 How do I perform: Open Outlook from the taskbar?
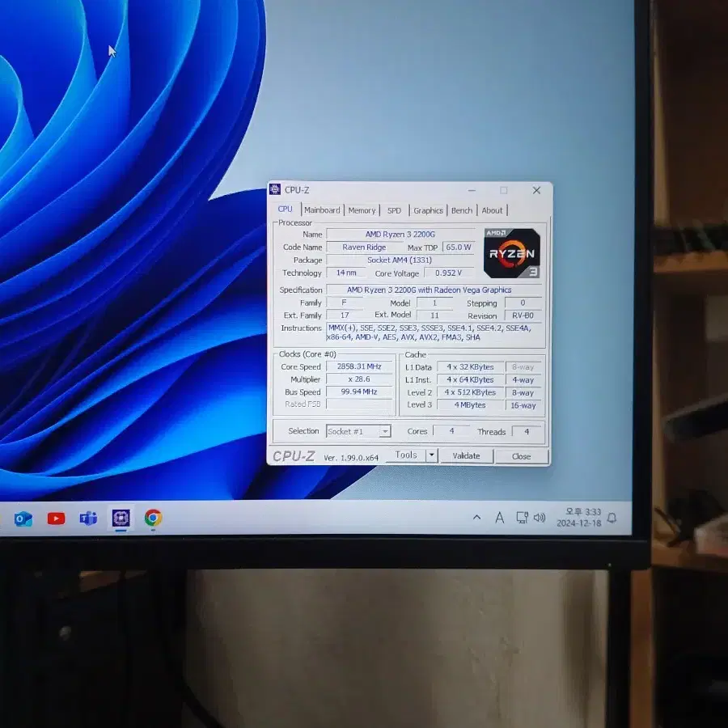pyautogui.click(x=23, y=518)
